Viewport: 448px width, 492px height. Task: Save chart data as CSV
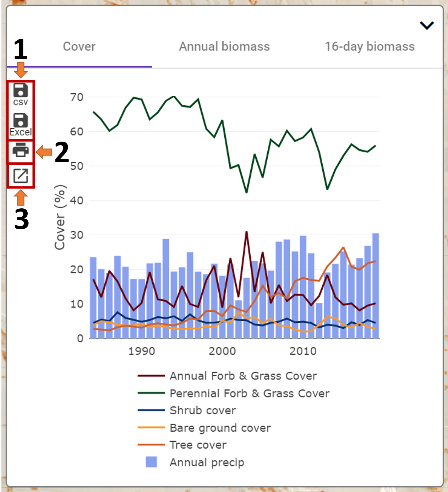click(x=21, y=94)
